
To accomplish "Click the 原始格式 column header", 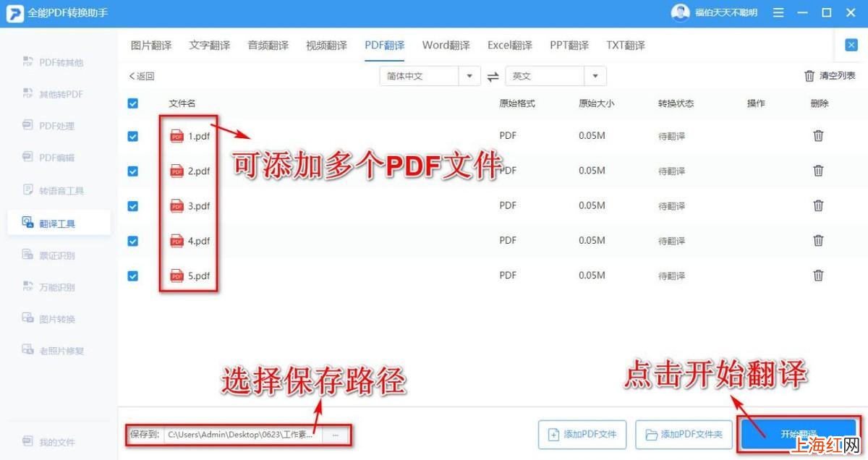I will pos(517,103).
